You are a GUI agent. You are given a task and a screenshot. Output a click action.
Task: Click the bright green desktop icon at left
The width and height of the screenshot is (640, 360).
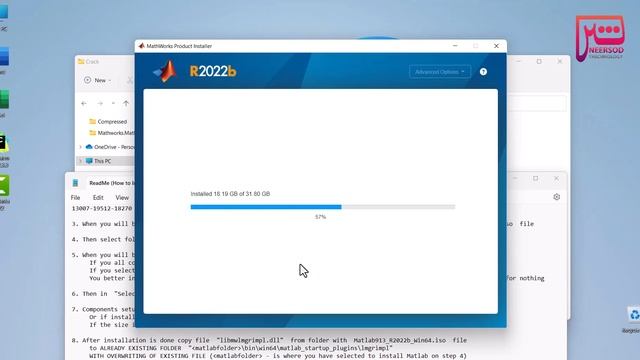(4, 186)
